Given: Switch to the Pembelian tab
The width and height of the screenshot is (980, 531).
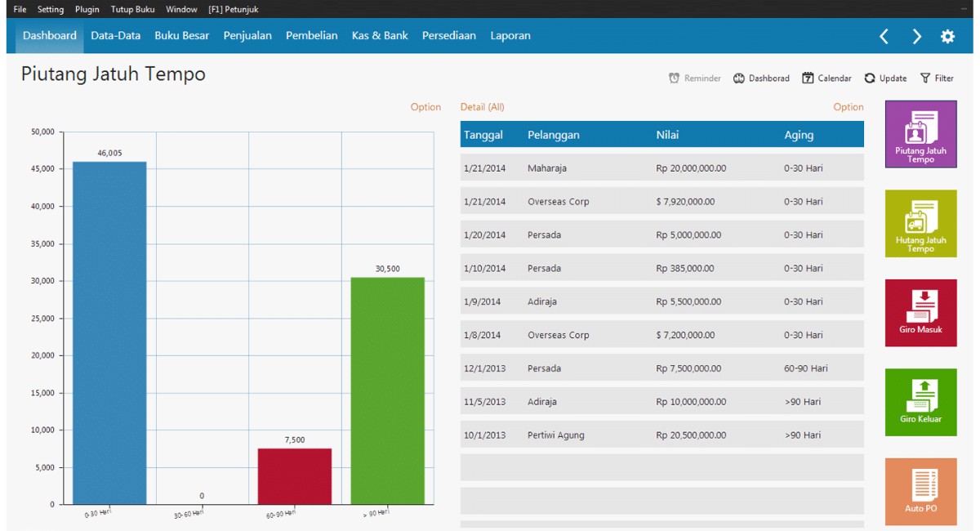Looking at the screenshot, I should [x=312, y=36].
